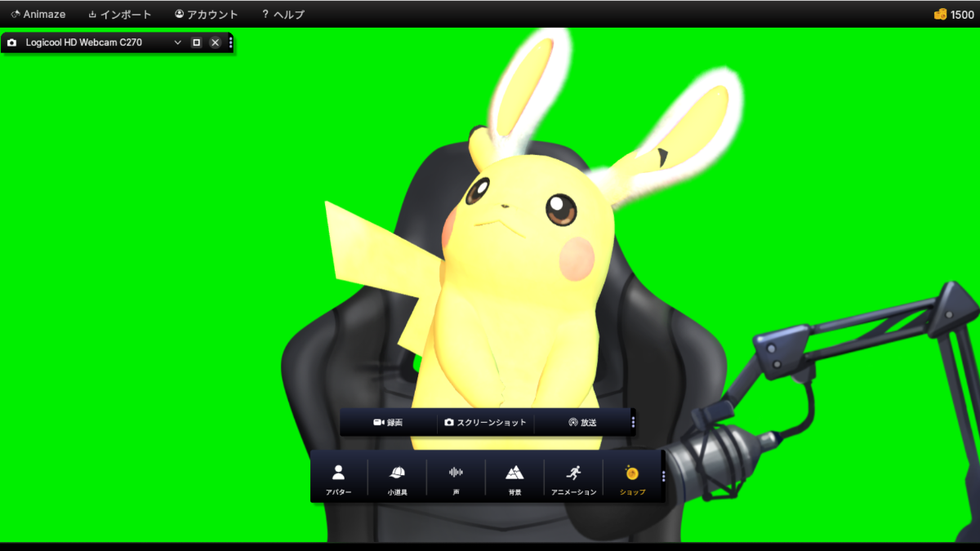Take a スクリーンショット
980x551 pixels.
485,423
